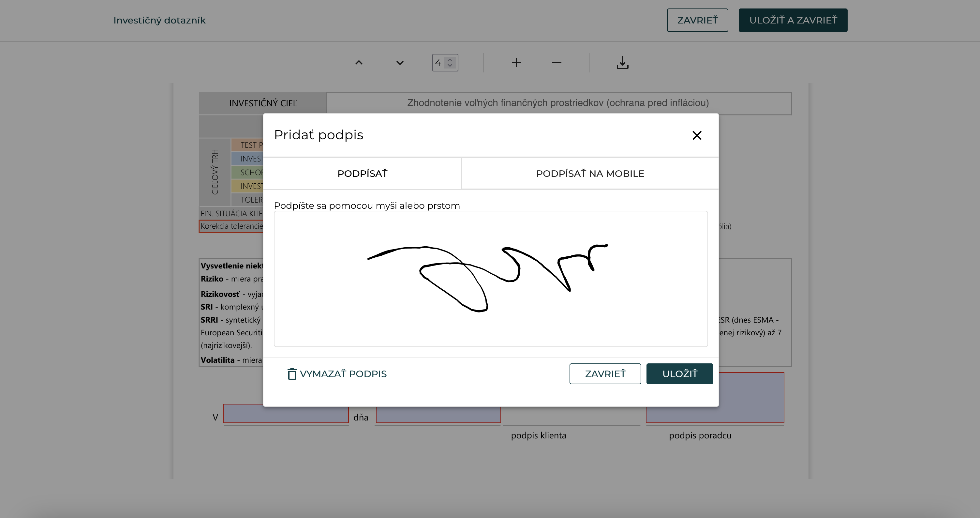Download the document with download icon
Image resolution: width=980 pixels, height=518 pixels.
(622, 62)
